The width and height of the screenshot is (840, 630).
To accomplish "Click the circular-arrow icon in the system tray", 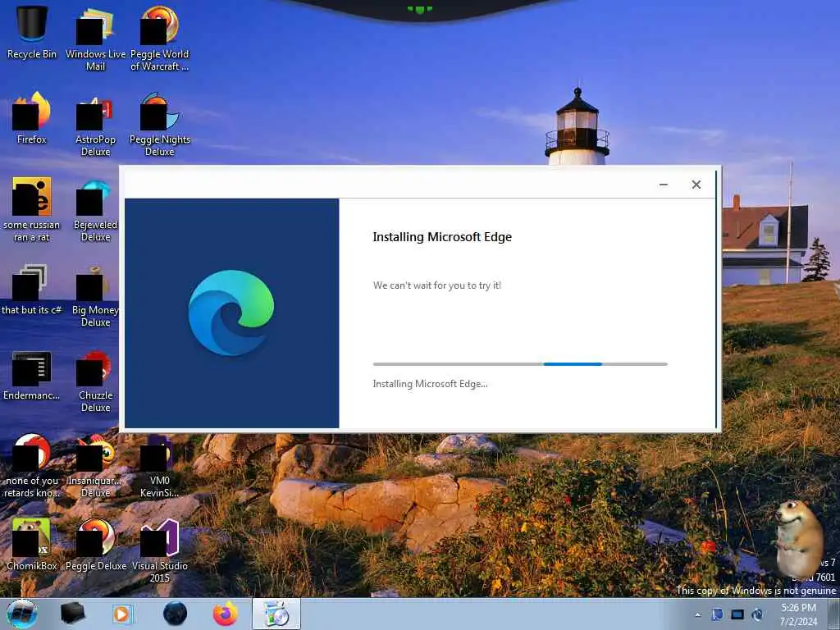I will click(757, 614).
